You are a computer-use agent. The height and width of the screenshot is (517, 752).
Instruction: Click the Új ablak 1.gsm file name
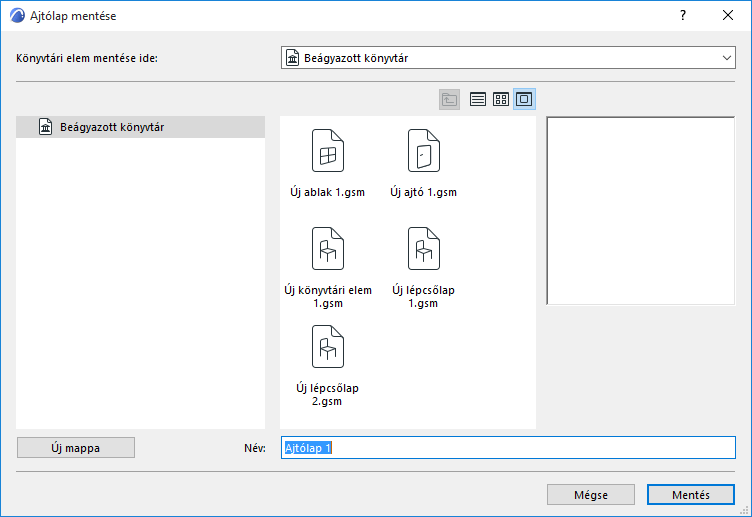coord(328,192)
